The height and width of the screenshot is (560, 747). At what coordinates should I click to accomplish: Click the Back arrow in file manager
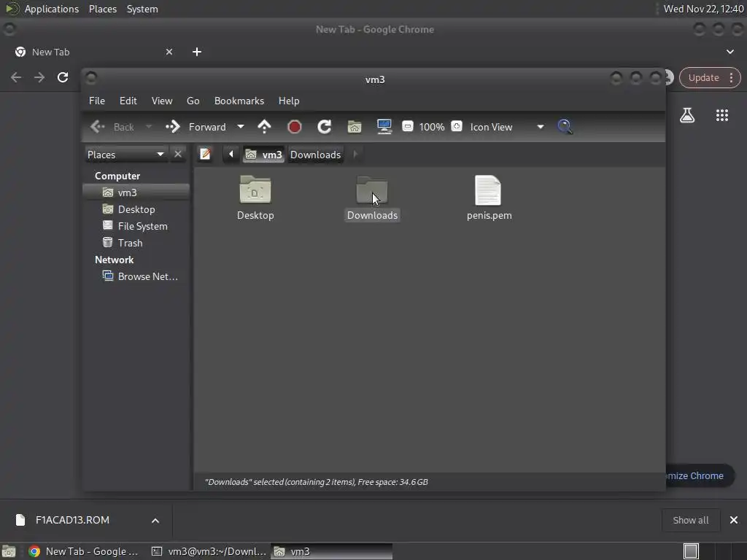(x=98, y=127)
